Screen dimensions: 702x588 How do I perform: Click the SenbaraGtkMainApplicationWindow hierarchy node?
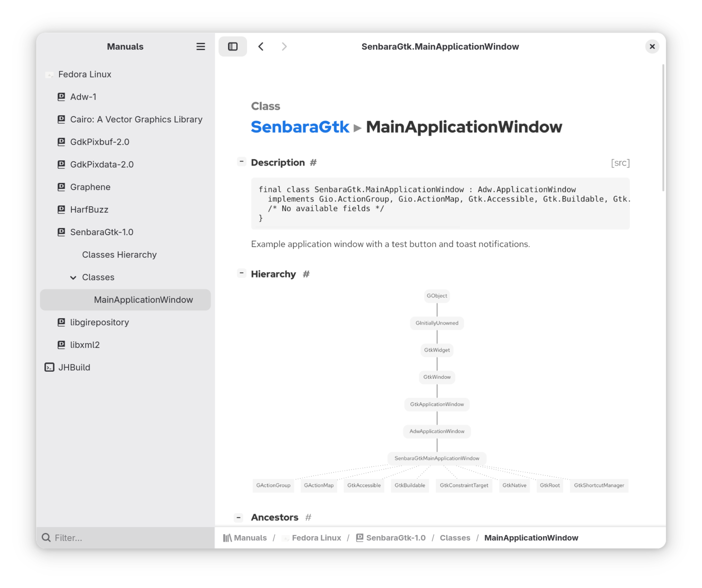click(436, 458)
